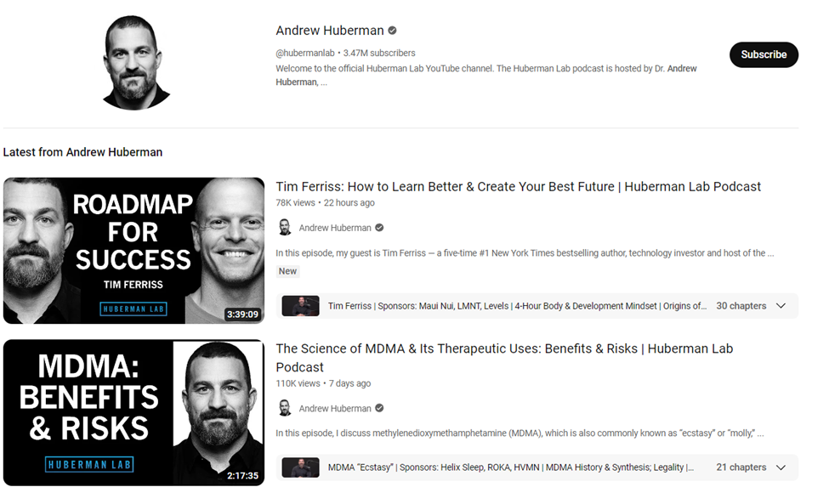Click Andrew Huberman's large channel profile picture
This screenshot has height=504, width=829.
tap(135, 62)
